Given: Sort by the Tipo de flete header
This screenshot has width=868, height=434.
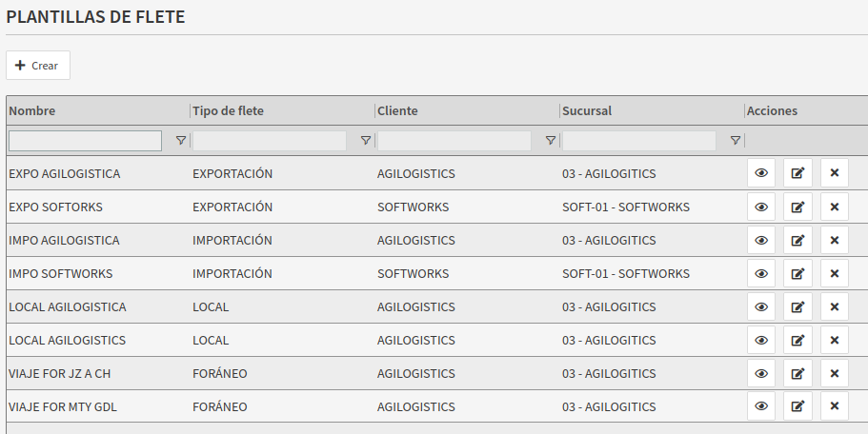Looking at the screenshot, I should click(229, 110).
